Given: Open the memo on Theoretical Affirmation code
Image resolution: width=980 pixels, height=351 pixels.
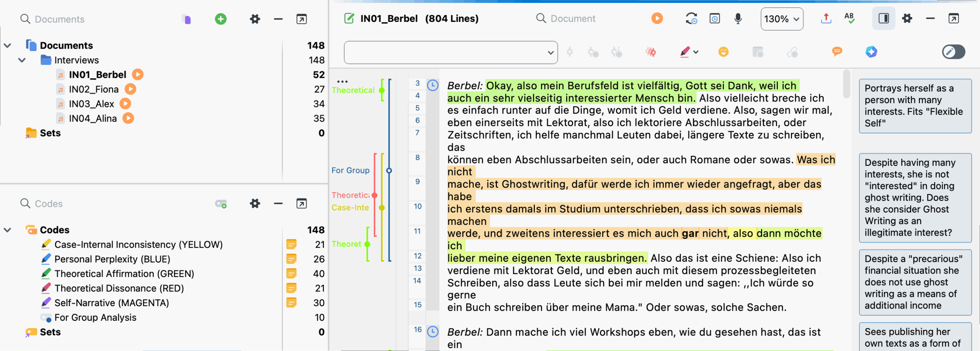Looking at the screenshot, I should [292, 273].
